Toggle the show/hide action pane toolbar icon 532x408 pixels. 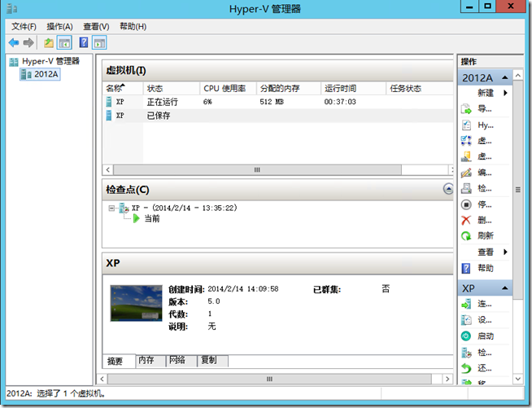click(x=99, y=43)
